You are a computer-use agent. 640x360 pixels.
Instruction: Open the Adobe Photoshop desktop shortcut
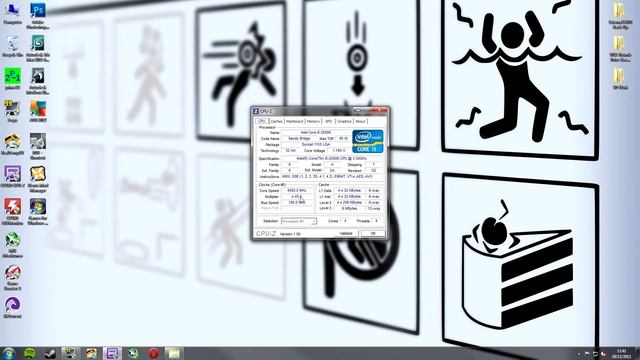click(x=38, y=16)
